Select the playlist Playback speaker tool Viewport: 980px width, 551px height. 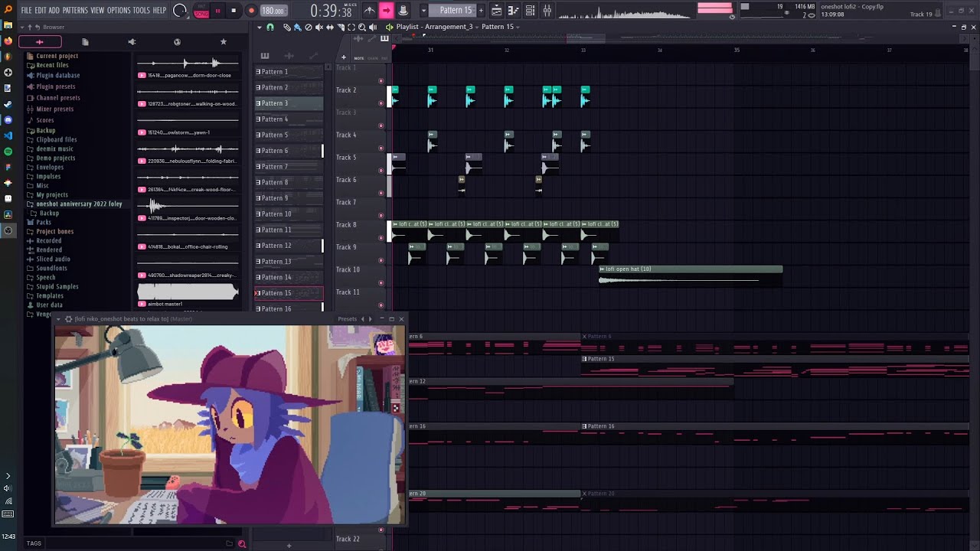(x=373, y=27)
